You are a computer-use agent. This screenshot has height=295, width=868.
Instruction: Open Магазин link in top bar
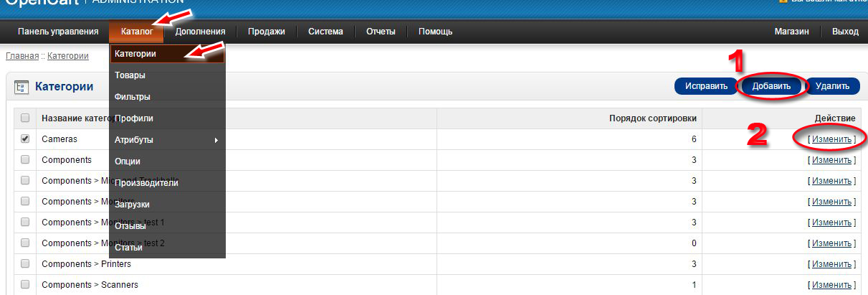click(791, 32)
